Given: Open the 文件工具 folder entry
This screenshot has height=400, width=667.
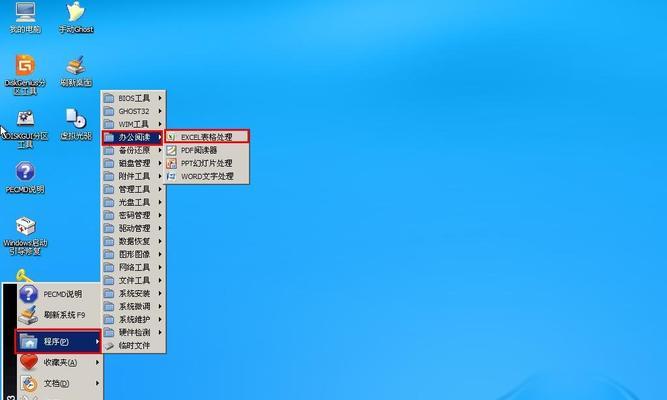Looking at the screenshot, I should [x=133, y=280].
